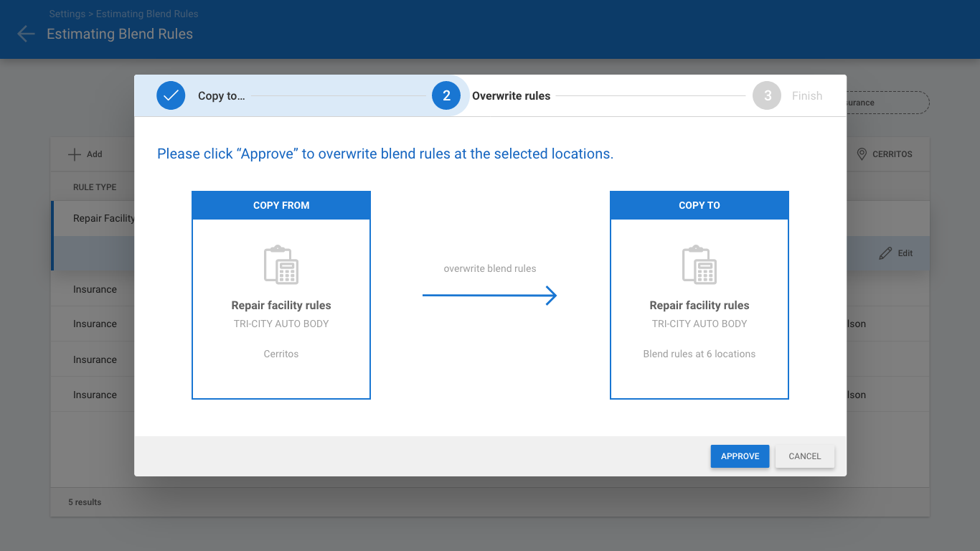Open Settings breadcrumb link
The width and height of the screenshot is (980, 551).
pyautogui.click(x=67, y=14)
